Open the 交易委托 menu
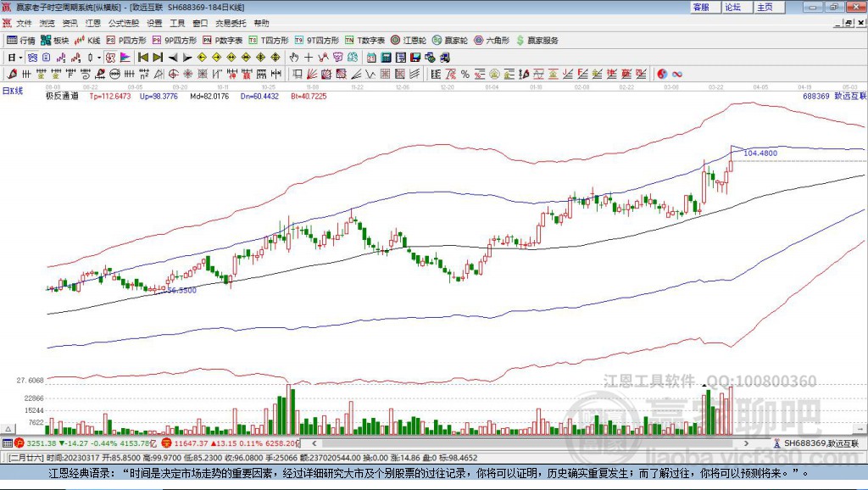868x490 pixels. 231,23
